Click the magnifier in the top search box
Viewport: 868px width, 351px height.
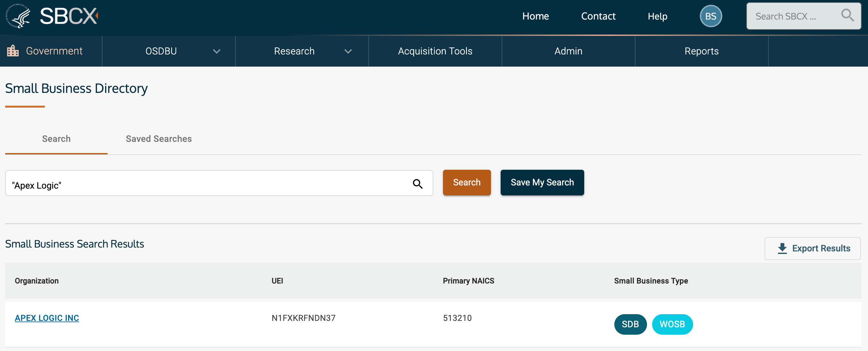tap(847, 15)
